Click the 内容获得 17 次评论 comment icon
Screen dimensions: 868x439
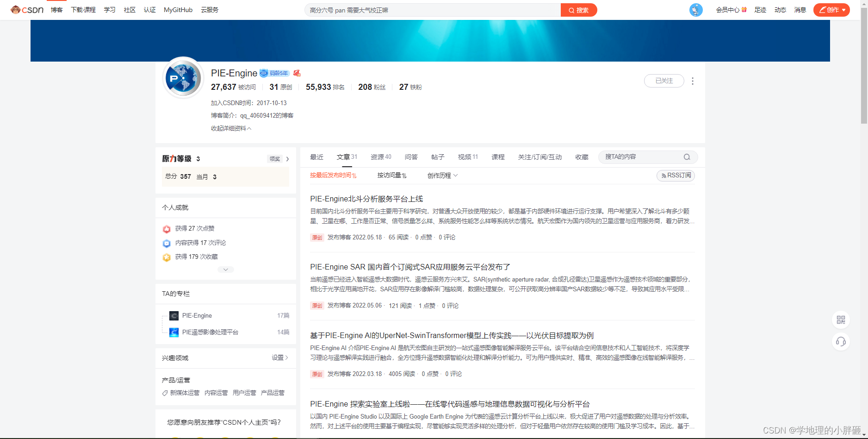pyautogui.click(x=167, y=243)
